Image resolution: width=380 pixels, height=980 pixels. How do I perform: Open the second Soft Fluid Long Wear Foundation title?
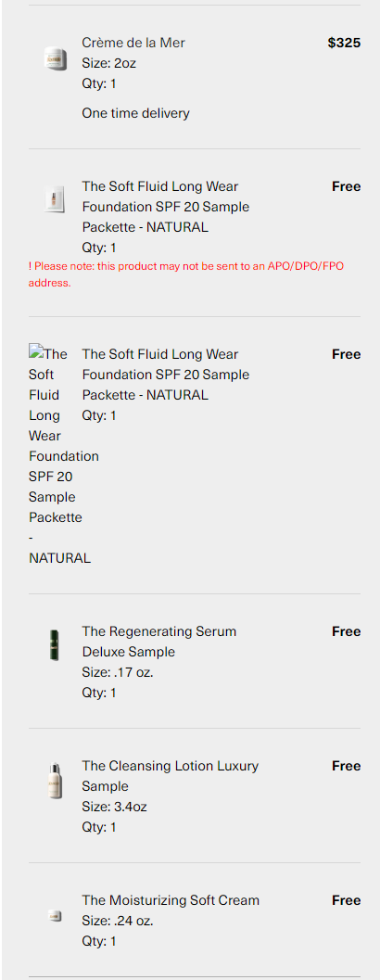tap(166, 375)
